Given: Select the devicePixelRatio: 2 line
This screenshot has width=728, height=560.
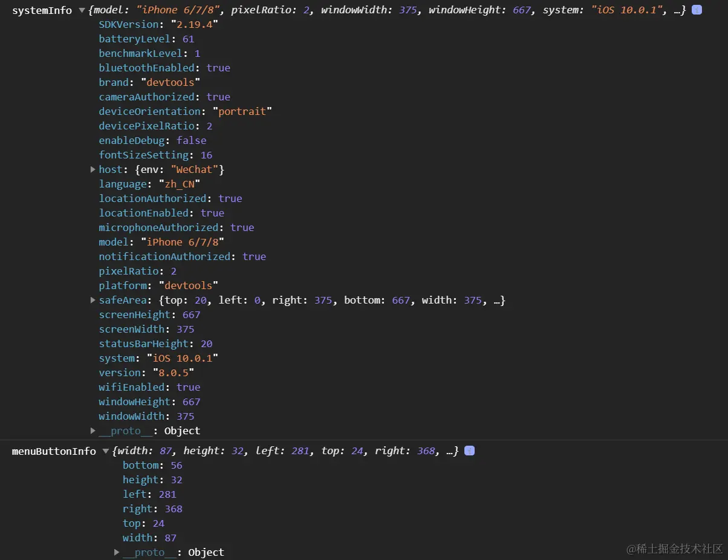Looking at the screenshot, I should click(x=155, y=126).
